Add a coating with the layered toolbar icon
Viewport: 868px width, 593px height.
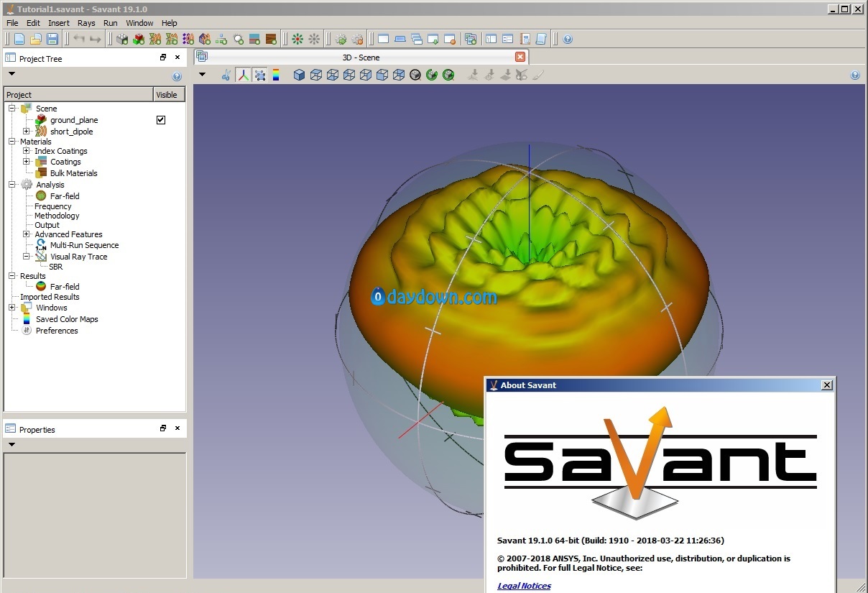tap(254, 39)
